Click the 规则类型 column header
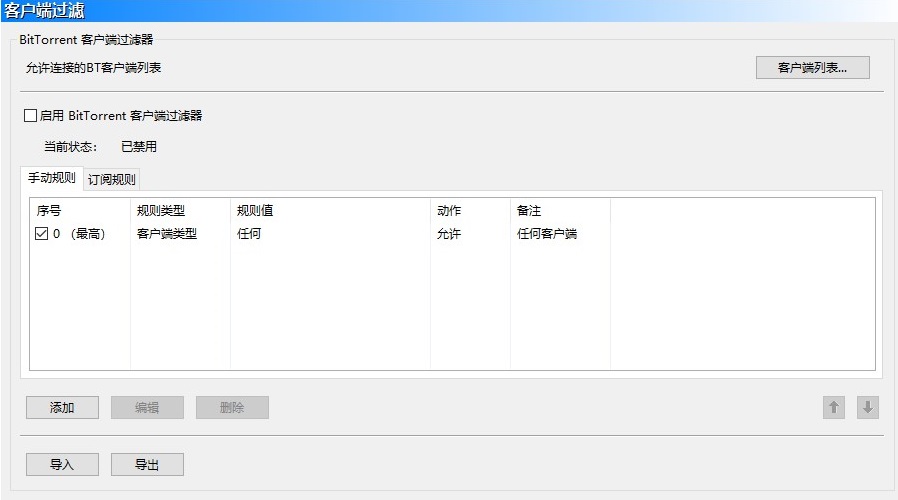This screenshot has width=898, height=500. (161, 211)
